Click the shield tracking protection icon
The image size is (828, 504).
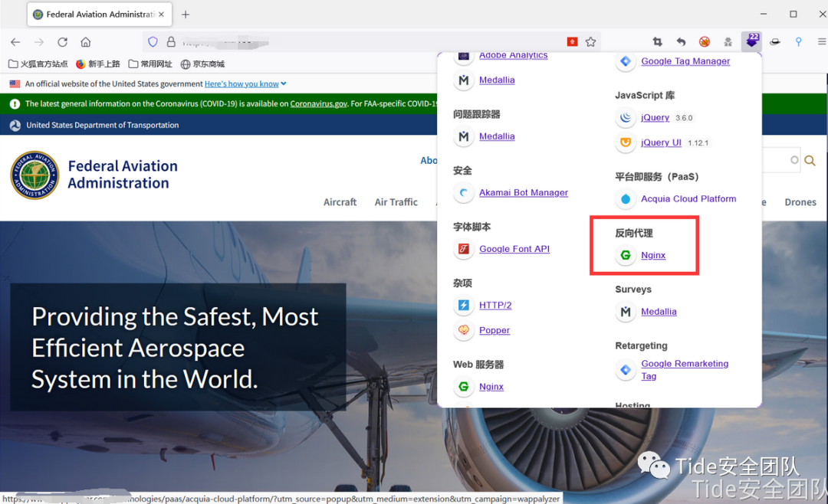click(153, 41)
